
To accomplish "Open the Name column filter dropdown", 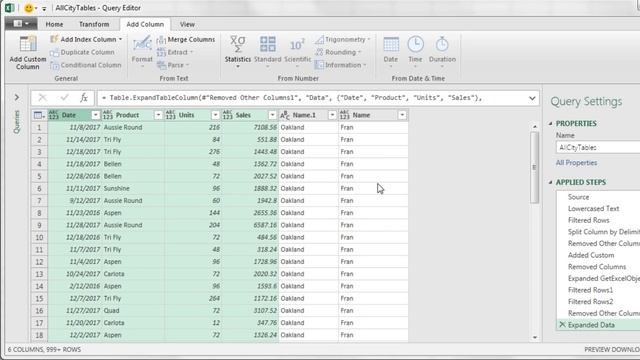I will tap(402, 115).
